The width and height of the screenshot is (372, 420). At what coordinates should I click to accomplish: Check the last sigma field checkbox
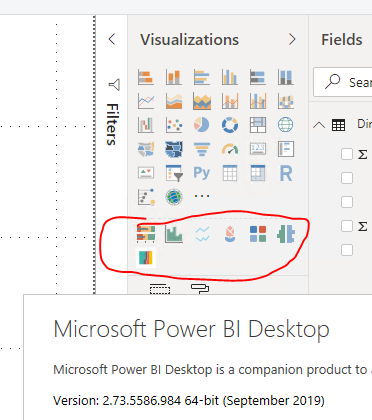pos(347,226)
